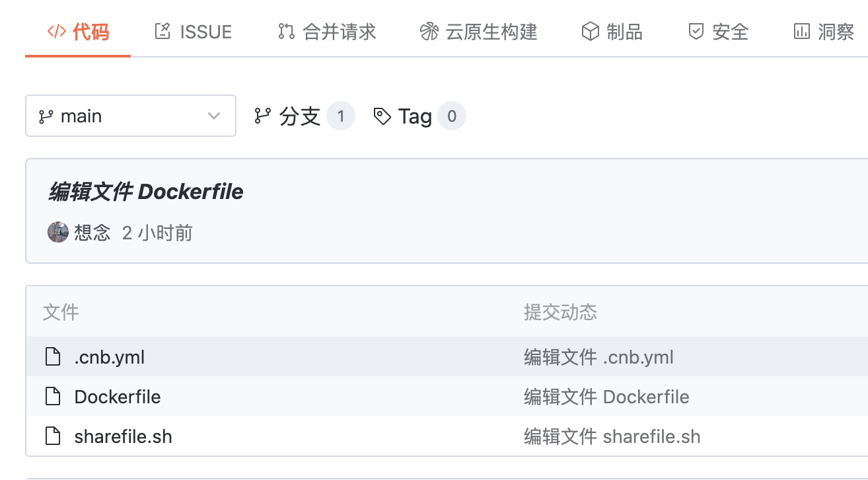Open the Tag list link
This screenshot has width=868, height=480.
click(415, 116)
